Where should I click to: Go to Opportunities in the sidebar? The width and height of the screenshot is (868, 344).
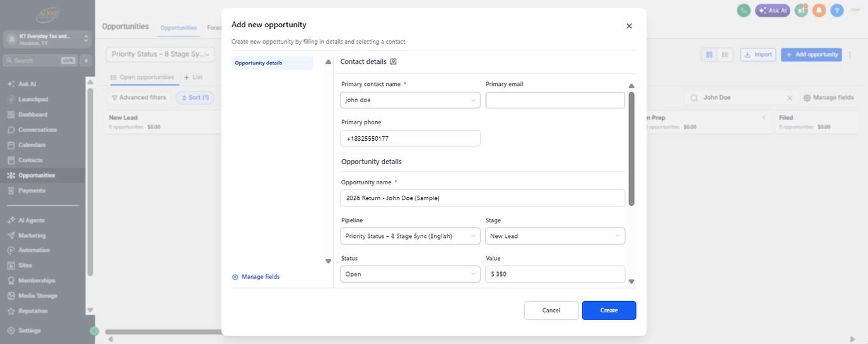tap(42, 175)
